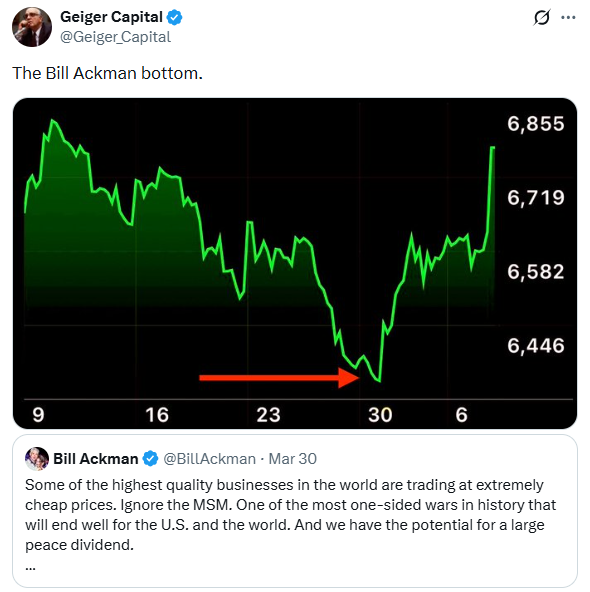
Task: Open the S&P chart image
Action: 295,263
